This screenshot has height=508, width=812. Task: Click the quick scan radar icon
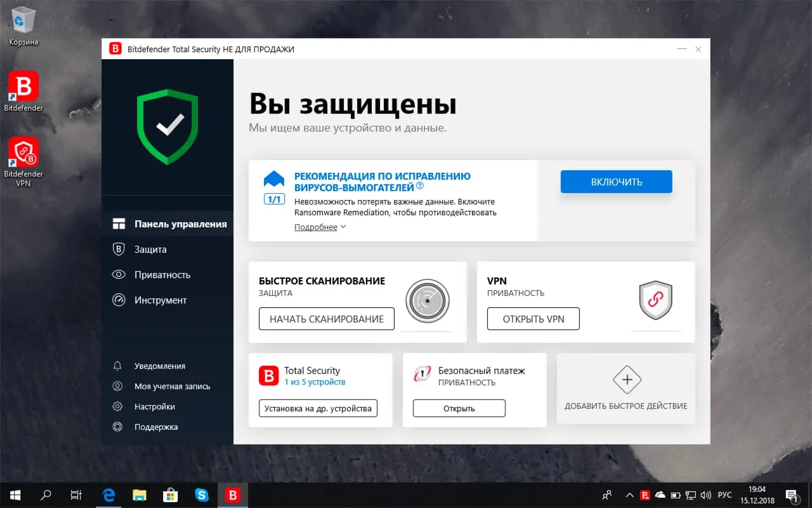tap(428, 302)
